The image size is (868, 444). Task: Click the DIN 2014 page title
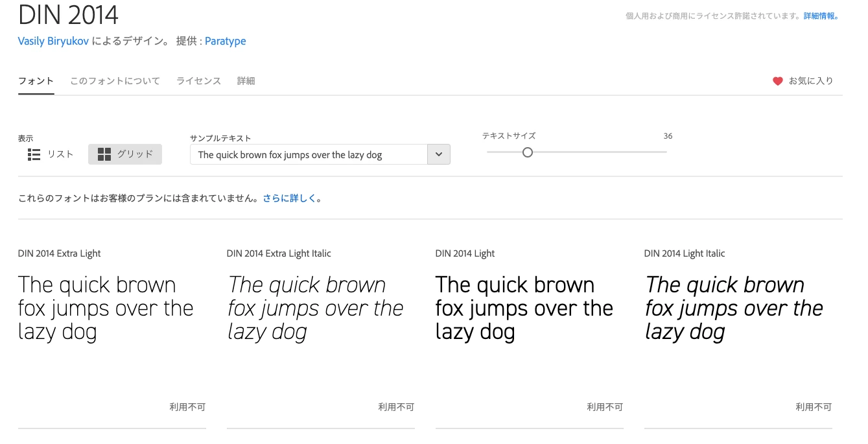coord(68,14)
